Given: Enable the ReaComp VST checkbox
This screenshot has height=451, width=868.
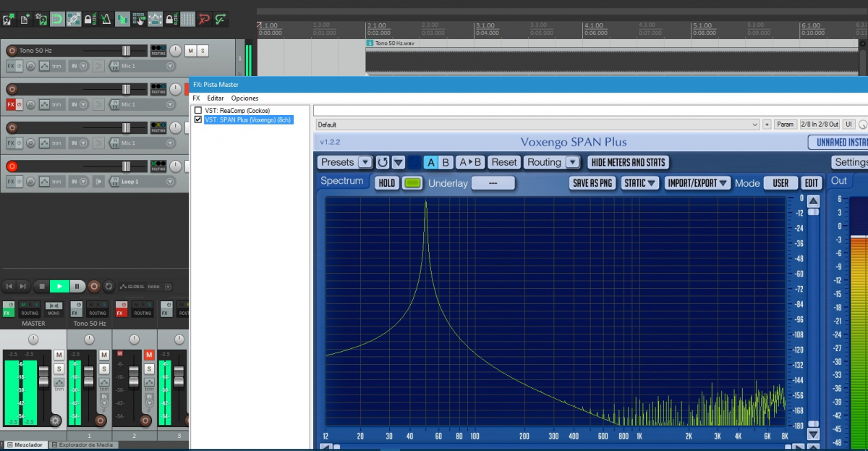Looking at the screenshot, I should click(198, 110).
